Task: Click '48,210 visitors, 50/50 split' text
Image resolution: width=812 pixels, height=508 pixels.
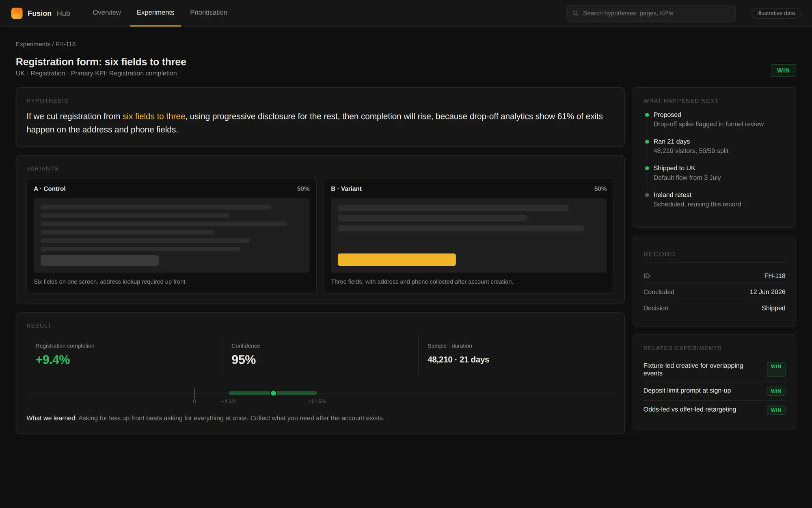Action: (x=691, y=151)
